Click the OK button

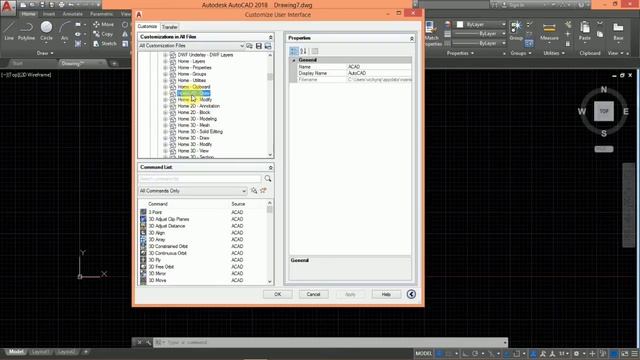click(278, 294)
